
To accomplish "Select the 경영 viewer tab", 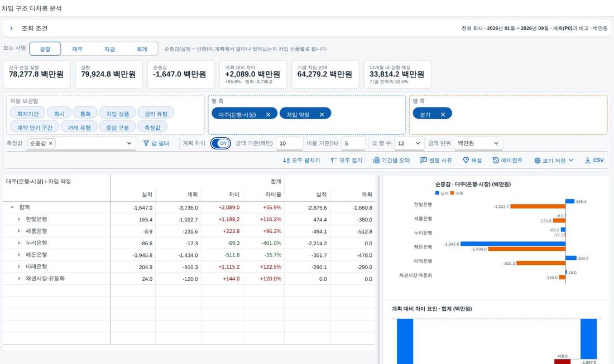I will pyautogui.click(x=45, y=49).
